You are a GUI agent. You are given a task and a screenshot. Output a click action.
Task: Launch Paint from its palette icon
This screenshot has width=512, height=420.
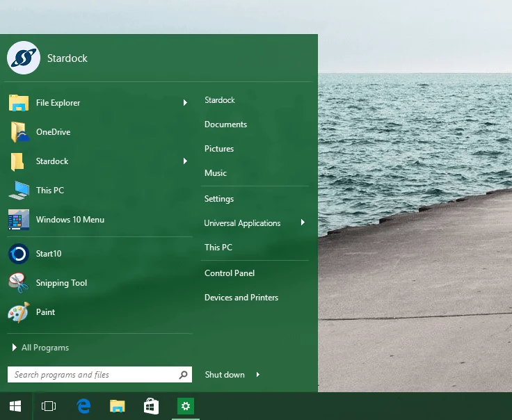tap(19, 312)
